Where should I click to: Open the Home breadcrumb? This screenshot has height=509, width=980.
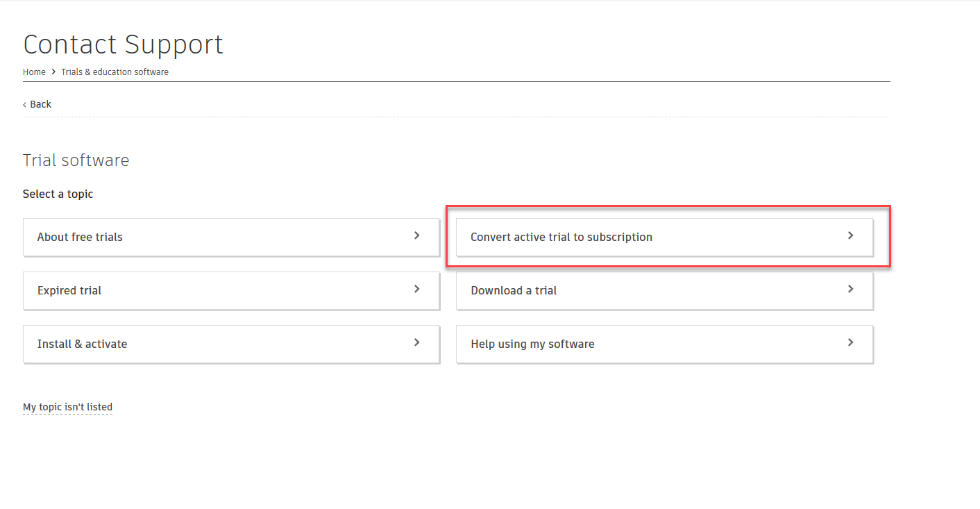click(x=34, y=72)
